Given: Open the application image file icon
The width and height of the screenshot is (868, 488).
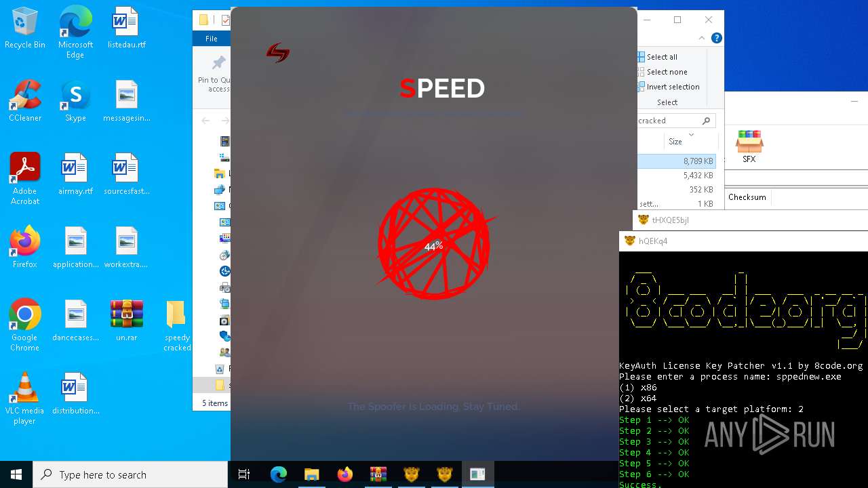Looking at the screenshot, I should 75,247.
